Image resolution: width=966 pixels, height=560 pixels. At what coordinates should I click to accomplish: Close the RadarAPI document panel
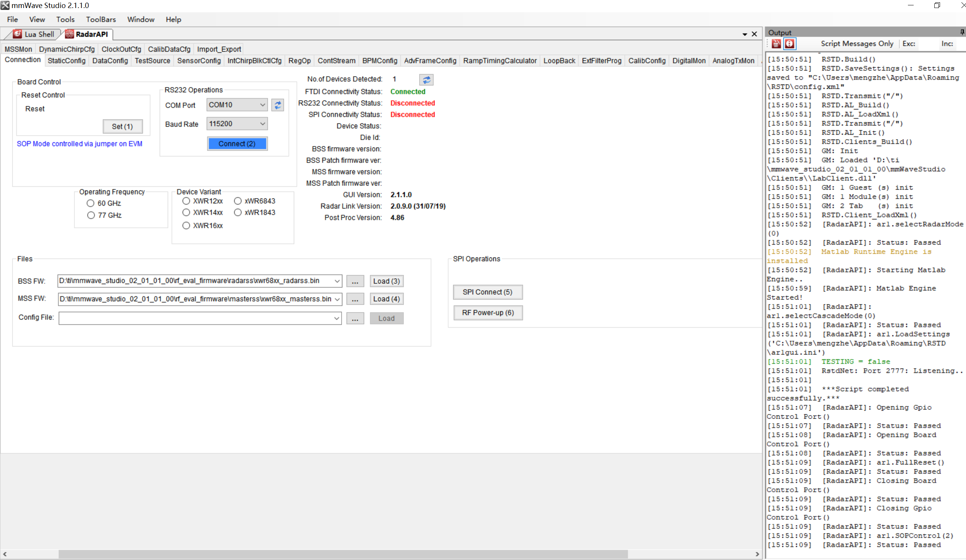[x=754, y=34]
